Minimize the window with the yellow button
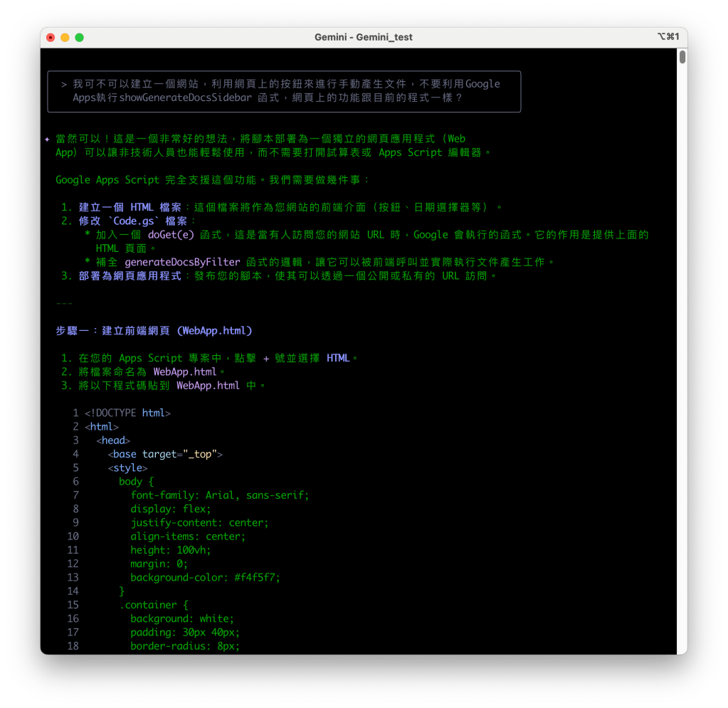 pyautogui.click(x=65, y=37)
